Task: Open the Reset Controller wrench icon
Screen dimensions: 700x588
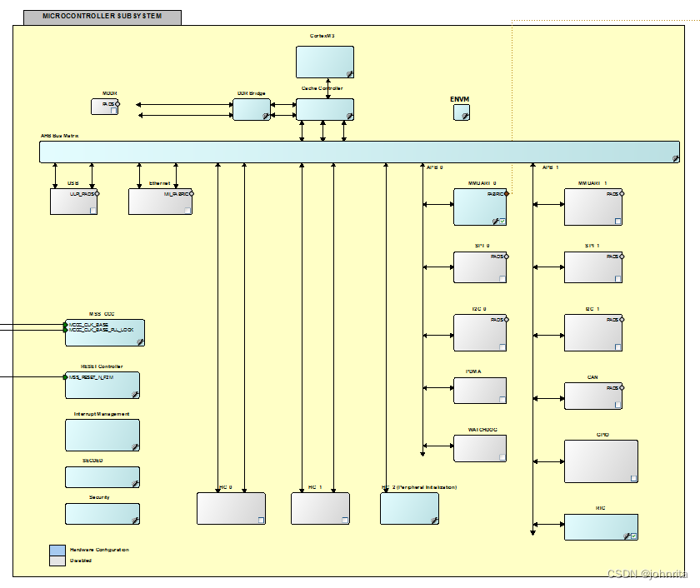Action: pyautogui.click(x=134, y=393)
